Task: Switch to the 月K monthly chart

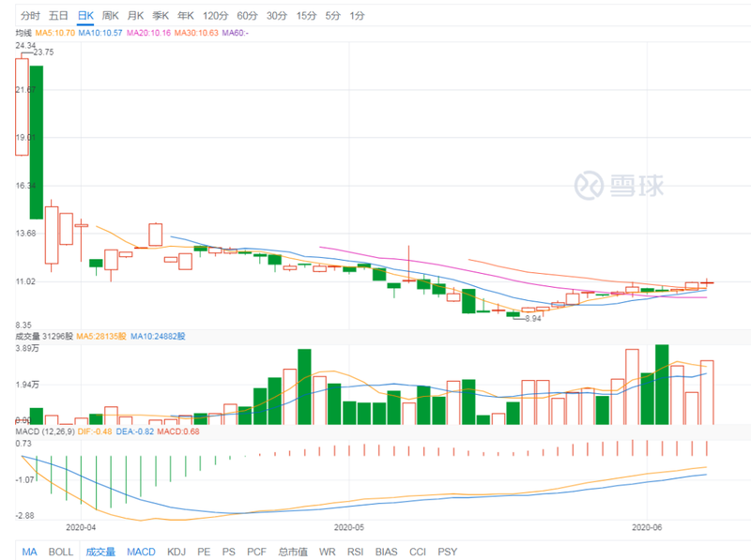Action: (135, 16)
